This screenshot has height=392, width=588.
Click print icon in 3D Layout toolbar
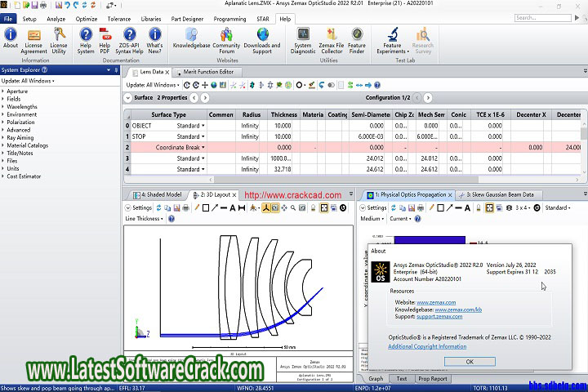tap(185, 207)
